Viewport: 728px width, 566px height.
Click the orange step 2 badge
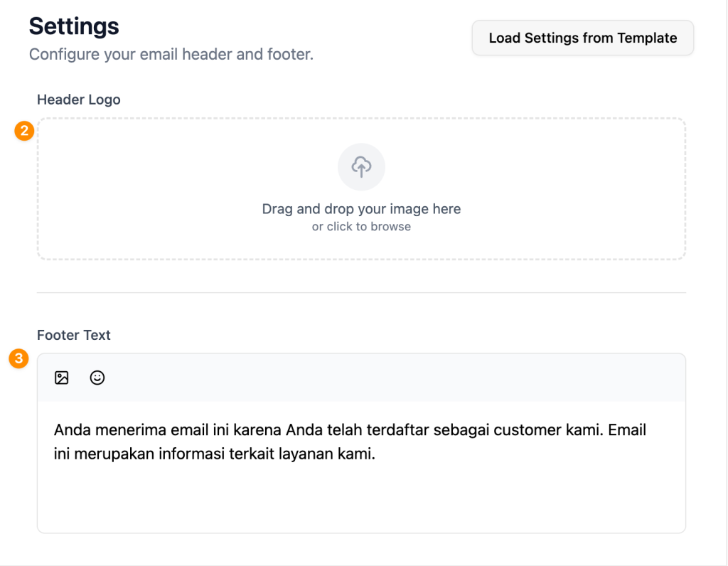click(x=25, y=131)
